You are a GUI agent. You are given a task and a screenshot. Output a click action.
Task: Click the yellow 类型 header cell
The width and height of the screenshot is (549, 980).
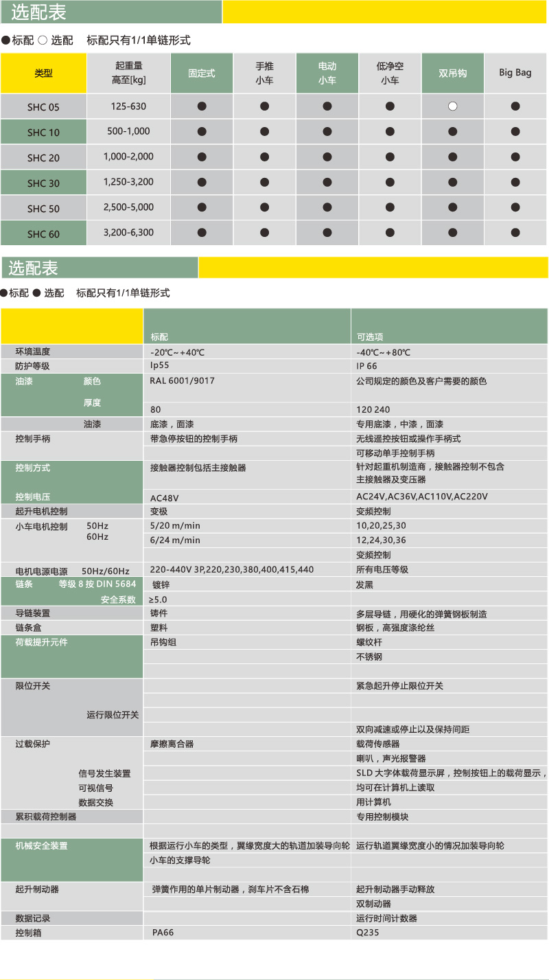coord(43,73)
